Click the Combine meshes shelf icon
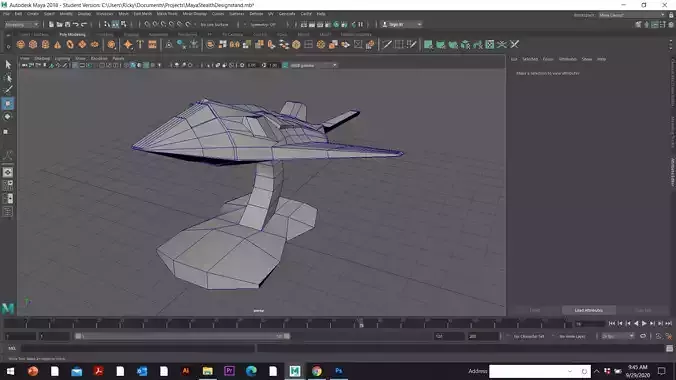 click(210, 44)
